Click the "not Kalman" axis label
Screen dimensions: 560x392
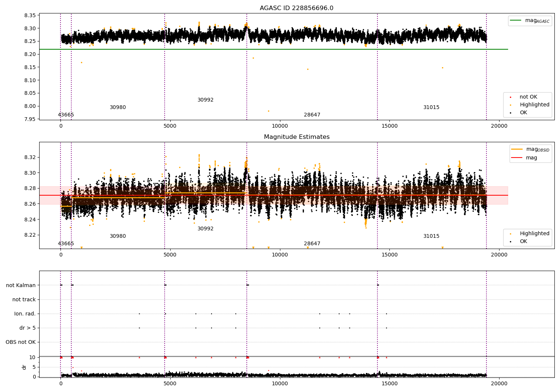[x=21, y=285]
